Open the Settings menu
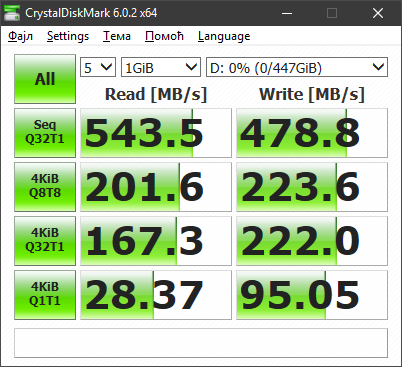 pyautogui.click(x=68, y=36)
